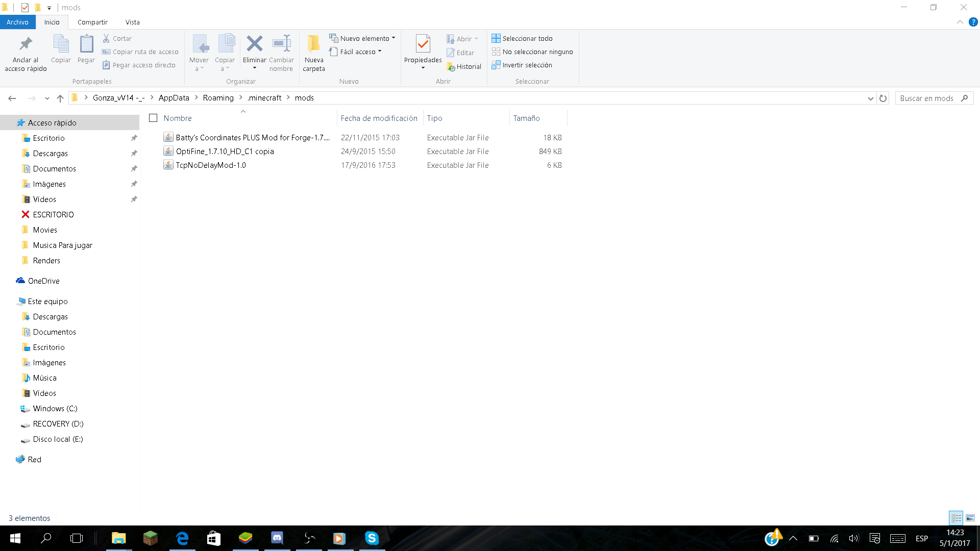Tick the select-all checkbox beside Nombre
Screen dimensions: 980x551
(153, 118)
